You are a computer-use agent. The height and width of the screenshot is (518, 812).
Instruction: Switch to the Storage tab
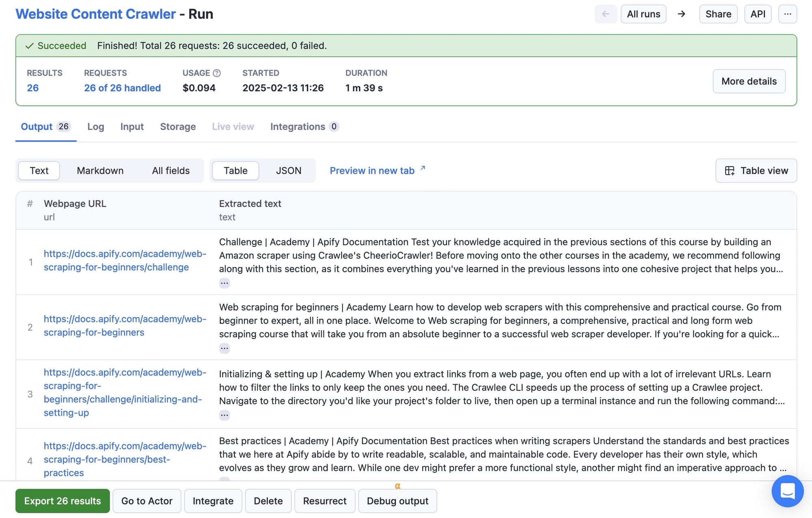177,126
